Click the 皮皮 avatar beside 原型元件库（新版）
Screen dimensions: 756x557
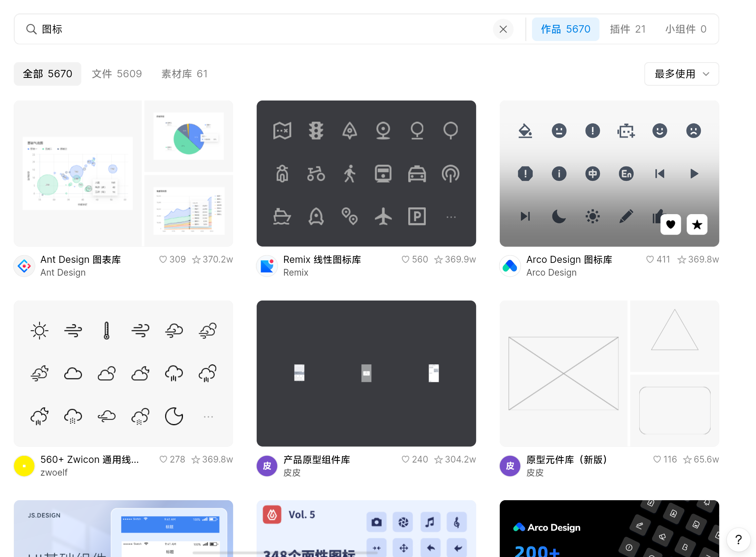(x=510, y=466)
